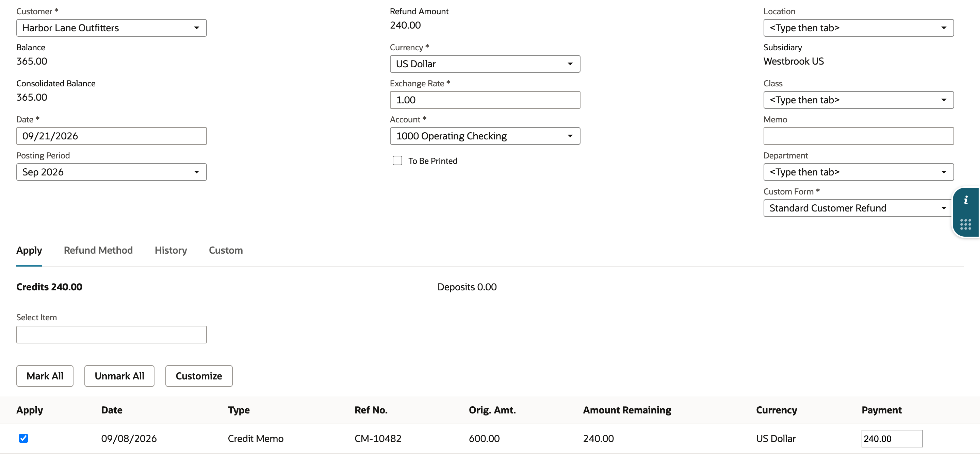Click the Credit Memo type cell
980x459 pixels.
[256, 439]
